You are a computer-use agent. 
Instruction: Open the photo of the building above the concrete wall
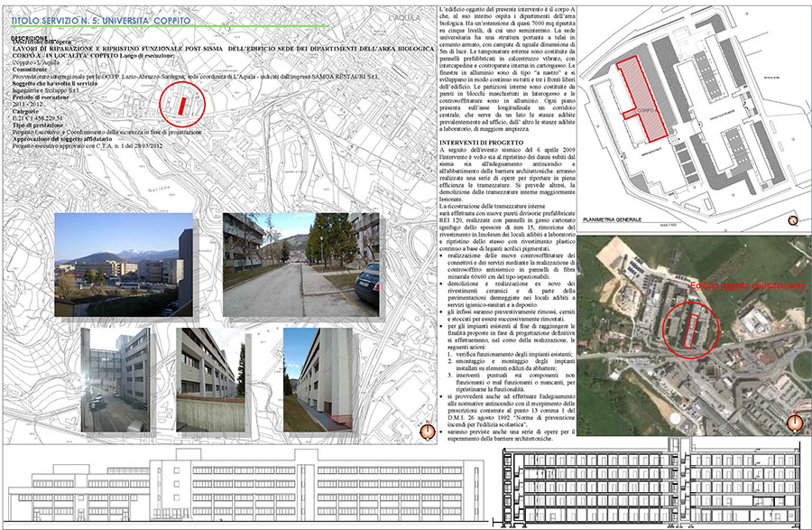pyautogui.click(x=211, y=380)
